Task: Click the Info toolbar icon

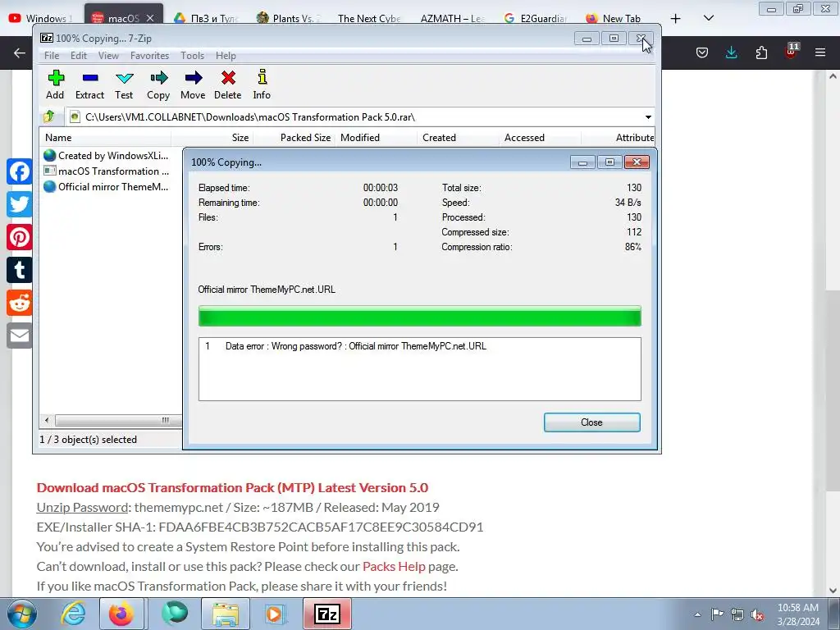Action: (x=262, y=84)
